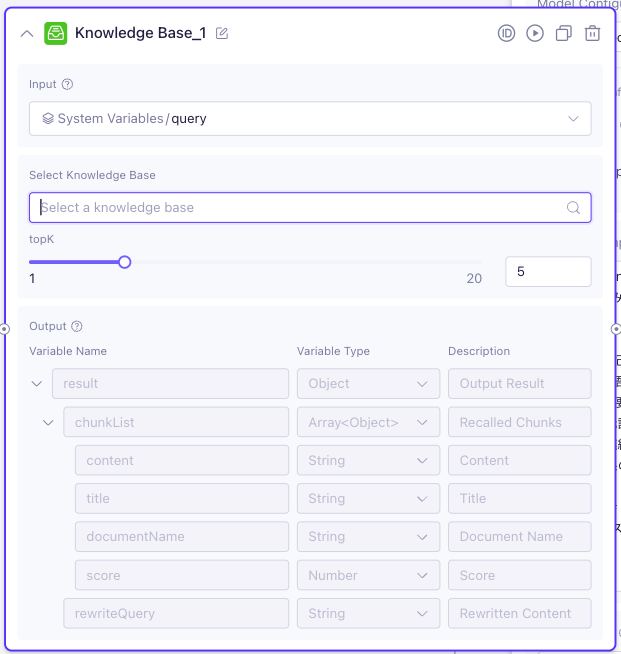The height and width of the screenshot is (654, 621).
Task: Focus the Select a knowledge base field
Action: click(300, 208)
